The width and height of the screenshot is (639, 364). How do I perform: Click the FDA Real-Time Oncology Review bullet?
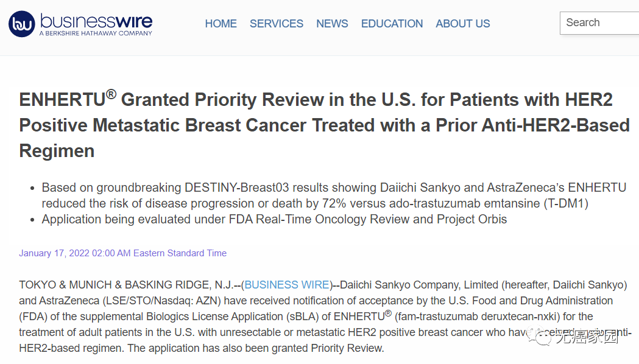tap(274, 219)
